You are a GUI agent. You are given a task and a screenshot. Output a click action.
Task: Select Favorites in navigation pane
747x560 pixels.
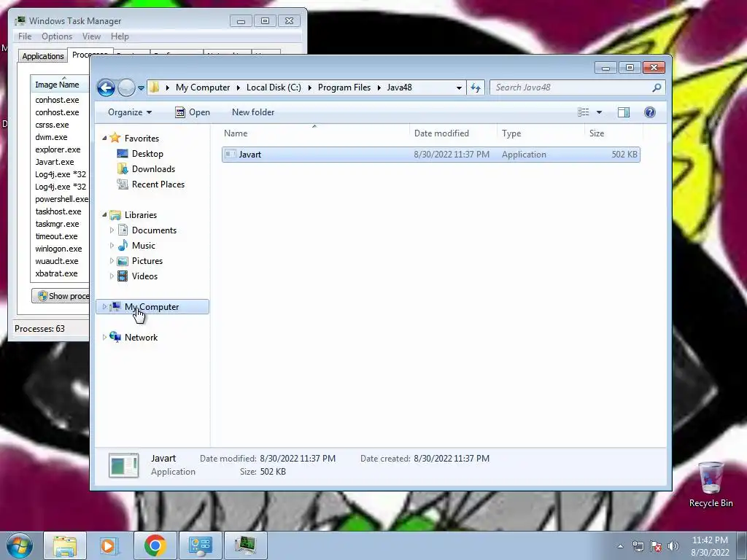click(142, 138)
